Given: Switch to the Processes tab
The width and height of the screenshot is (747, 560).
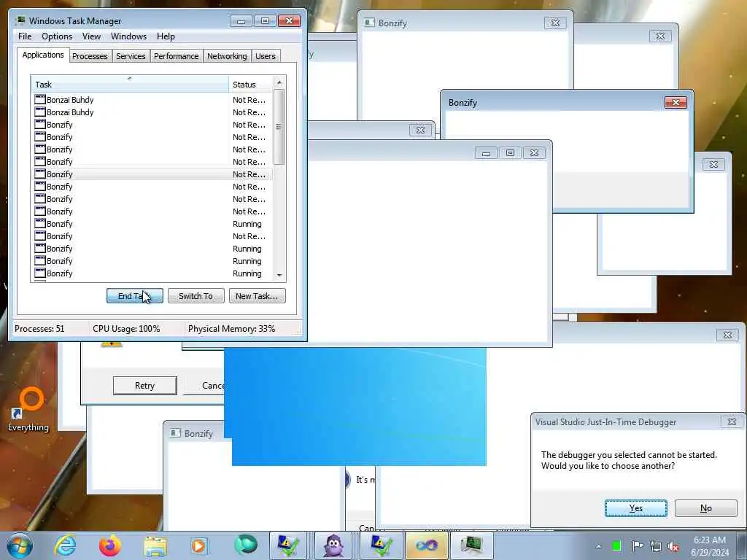Looking at the screenshot, I should point(90,56).
